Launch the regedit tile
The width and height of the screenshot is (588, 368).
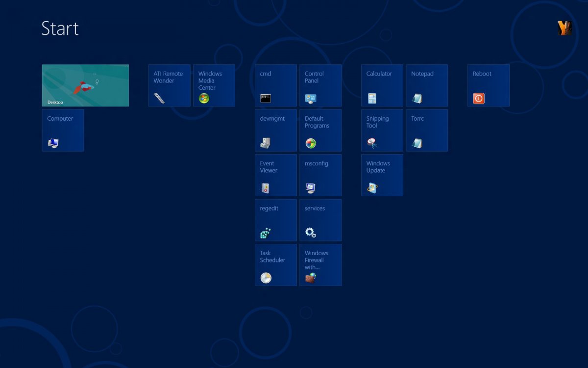[275, 220]
